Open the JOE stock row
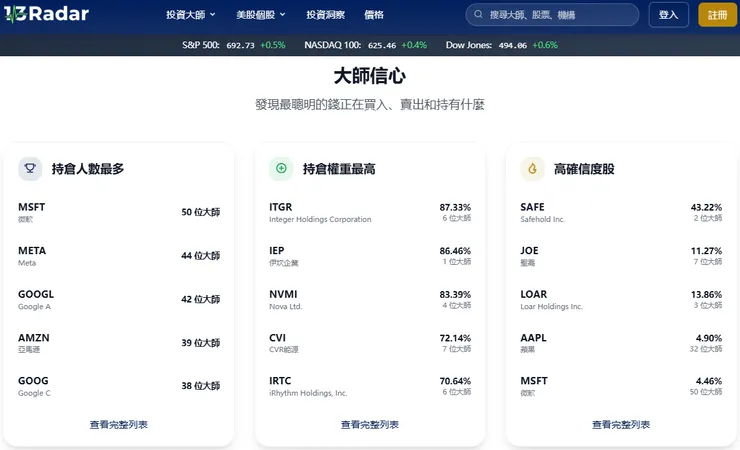 621,256
